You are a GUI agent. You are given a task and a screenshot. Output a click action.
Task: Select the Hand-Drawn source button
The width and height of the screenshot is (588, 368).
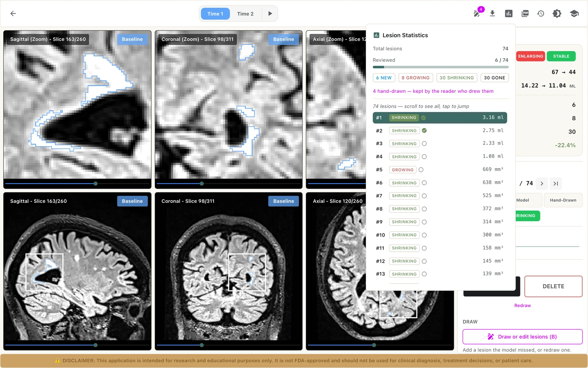coord(563,200)
